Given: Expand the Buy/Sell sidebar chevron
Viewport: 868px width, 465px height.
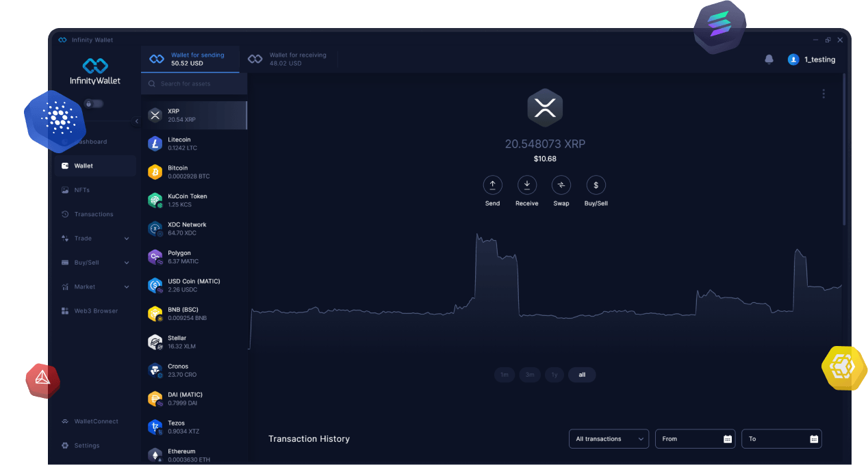Looking at the screenshot, I should [x=127, y=263].
